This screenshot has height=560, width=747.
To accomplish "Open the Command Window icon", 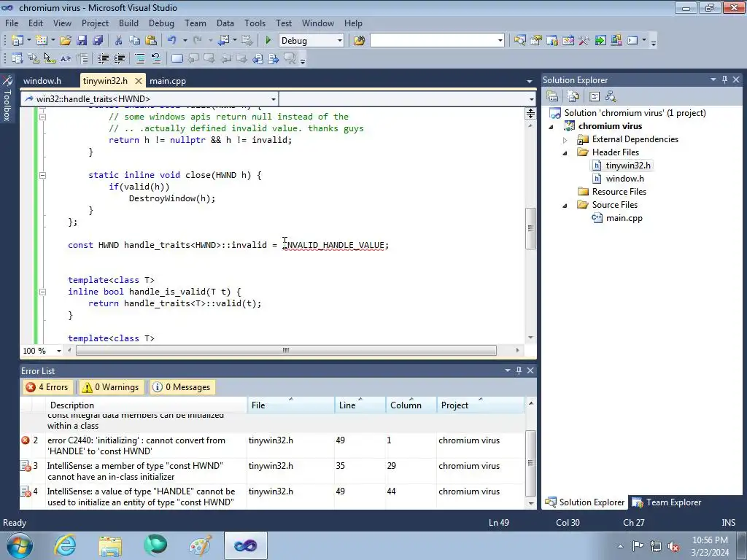I will pyautogui.click(x=632, y=41).
